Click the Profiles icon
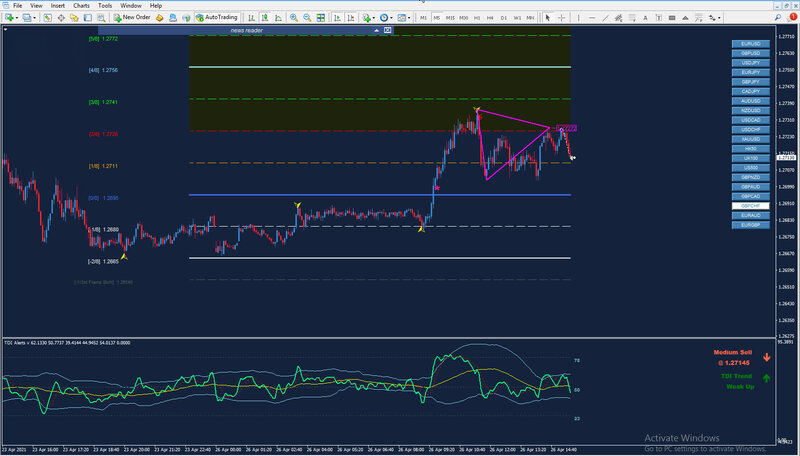The image size is (800, 456). pos(27,18)
